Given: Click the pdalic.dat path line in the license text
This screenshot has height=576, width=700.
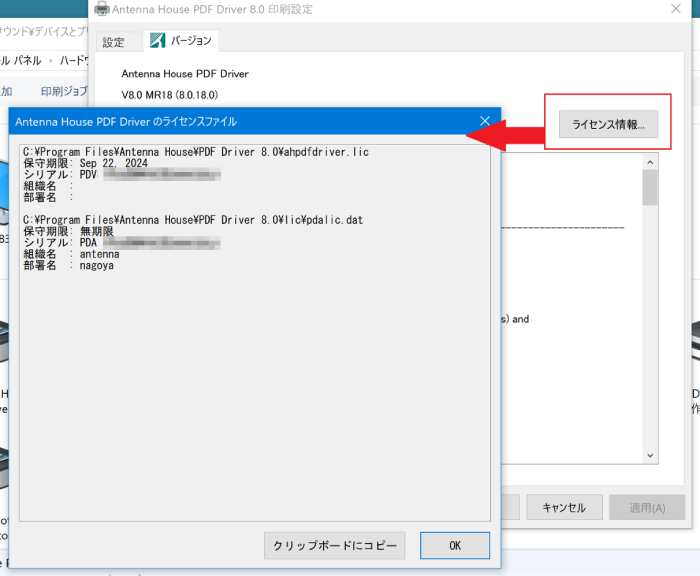Looking at the screenshot, I should click(x=194, y=219).
